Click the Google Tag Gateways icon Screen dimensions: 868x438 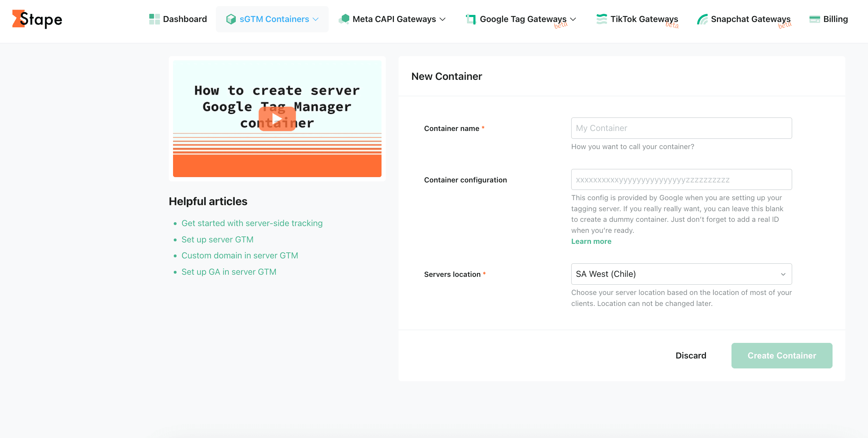pos(471,19)
